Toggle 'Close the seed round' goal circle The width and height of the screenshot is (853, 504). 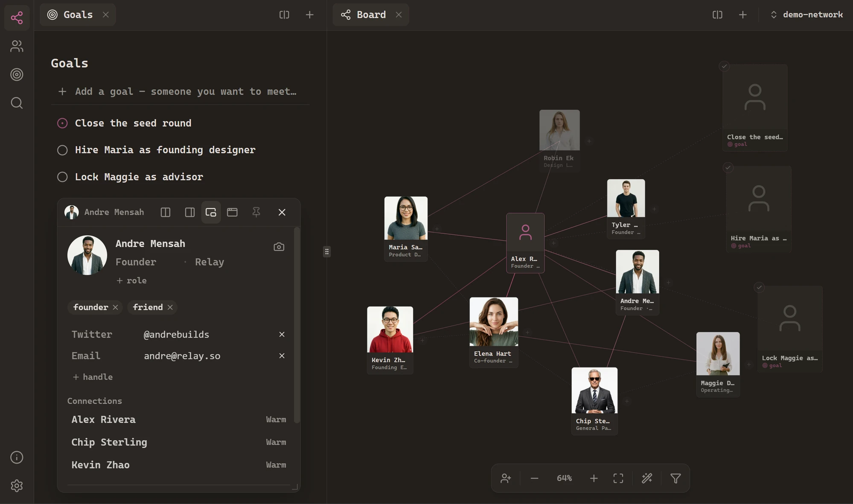pyautogui.click(x=62, y=123)
